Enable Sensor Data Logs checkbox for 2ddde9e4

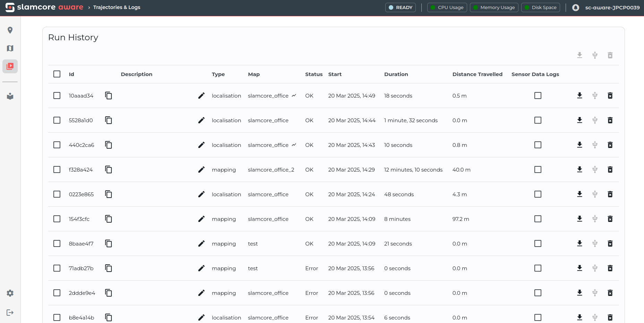tap(538, 293)
